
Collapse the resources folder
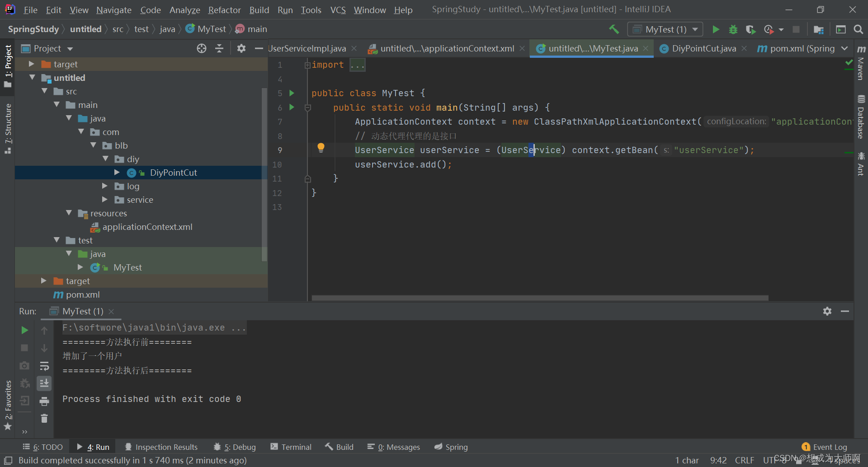pos(69,213)
